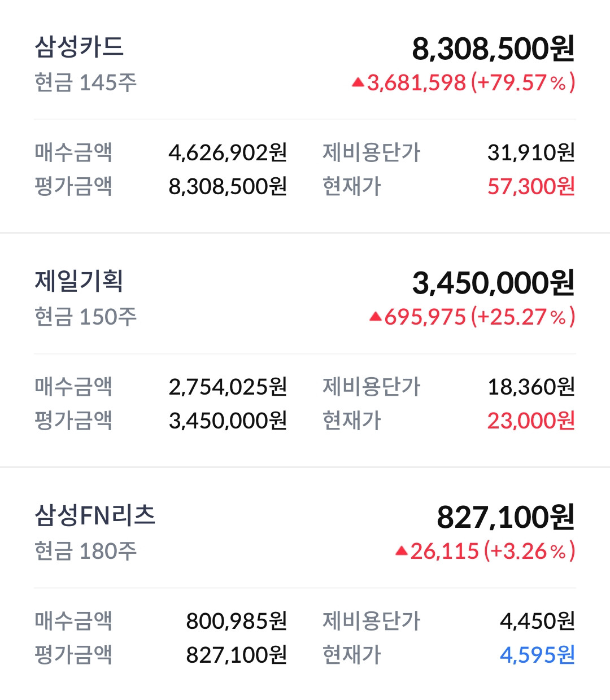Click the 현금 145주 holding quantity

86,83
